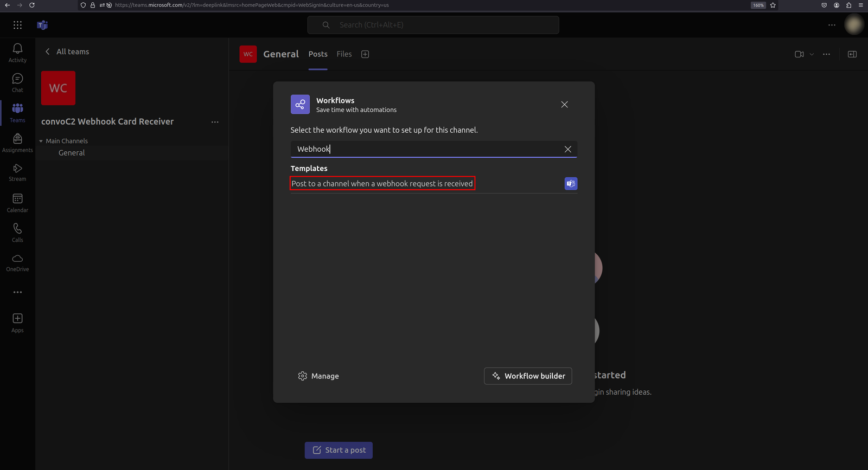
Task: Open the Teams section in sidebar
Action: pos(17,113)
